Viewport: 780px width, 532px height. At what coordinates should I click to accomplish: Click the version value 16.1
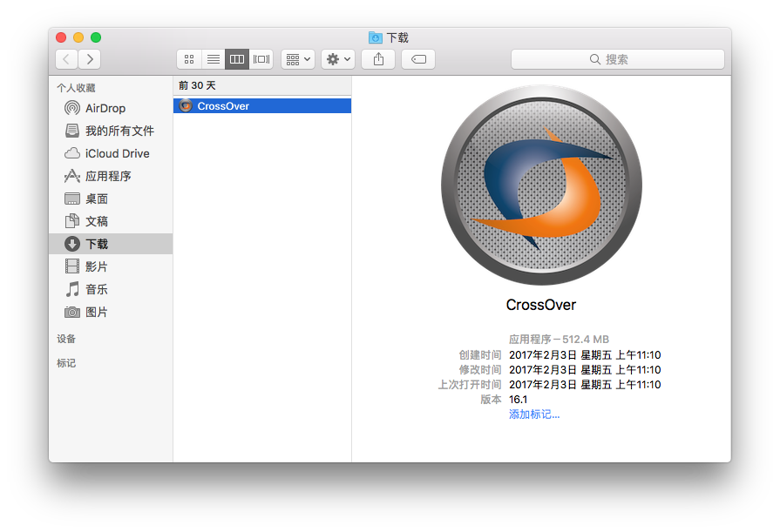[x=518, y=400]
